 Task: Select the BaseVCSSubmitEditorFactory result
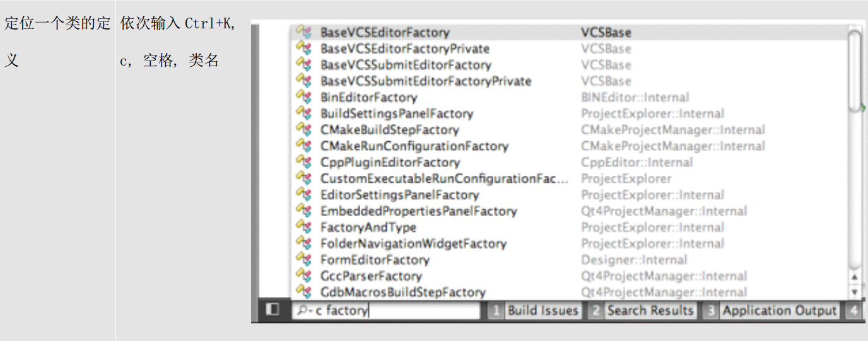click(x=406, y=65)
